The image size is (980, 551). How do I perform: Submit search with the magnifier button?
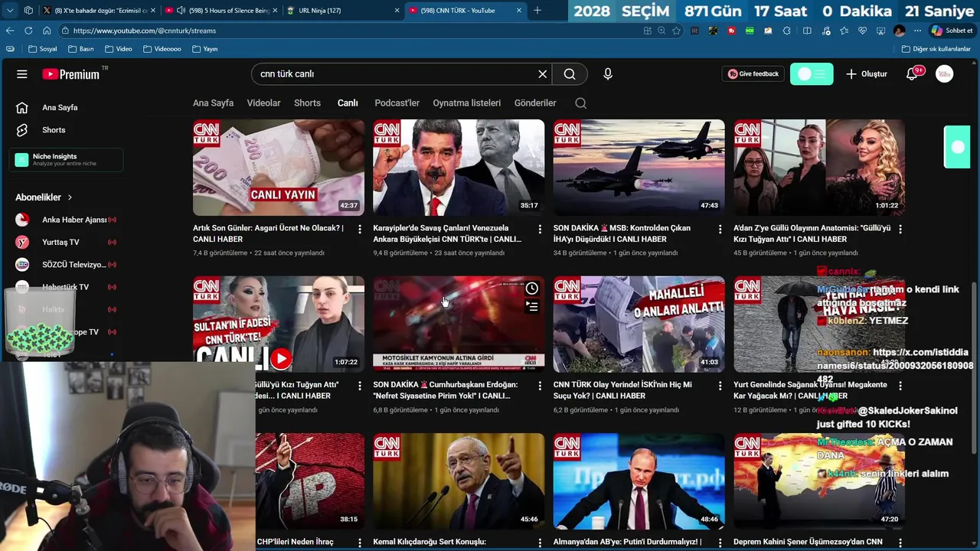(570, 74)
